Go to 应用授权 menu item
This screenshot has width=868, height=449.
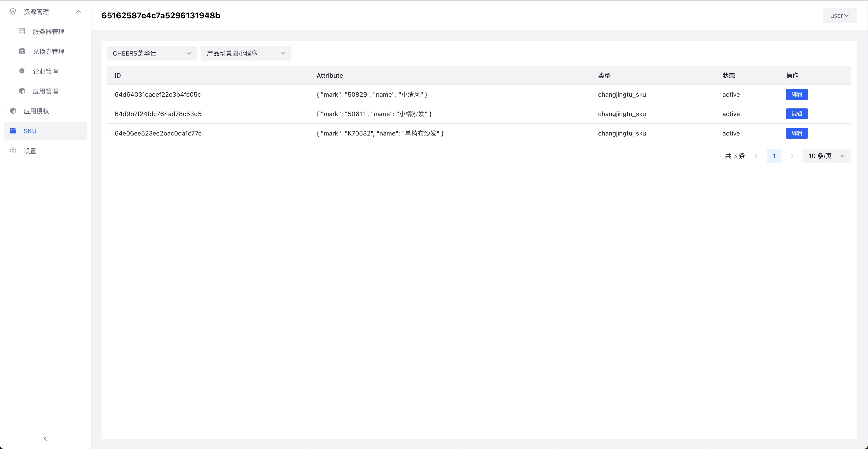[45, 111]
